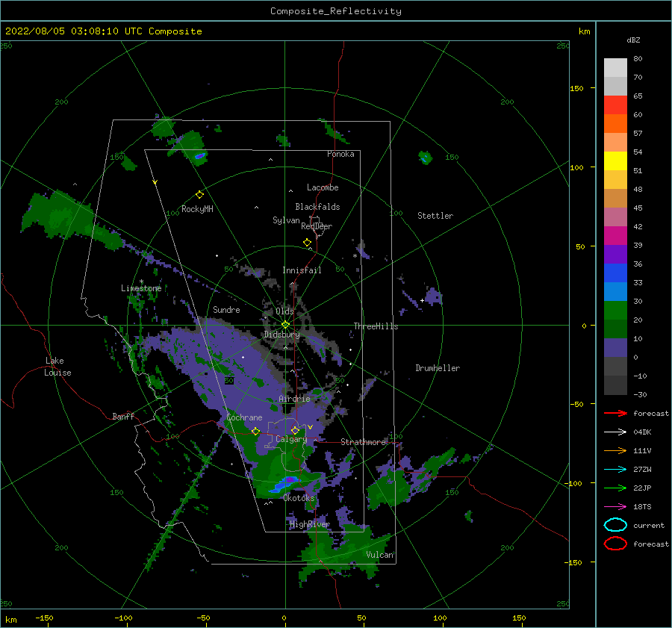Click the Cochrane town label
The image size is (672, 628).
[x=244, y=417]
